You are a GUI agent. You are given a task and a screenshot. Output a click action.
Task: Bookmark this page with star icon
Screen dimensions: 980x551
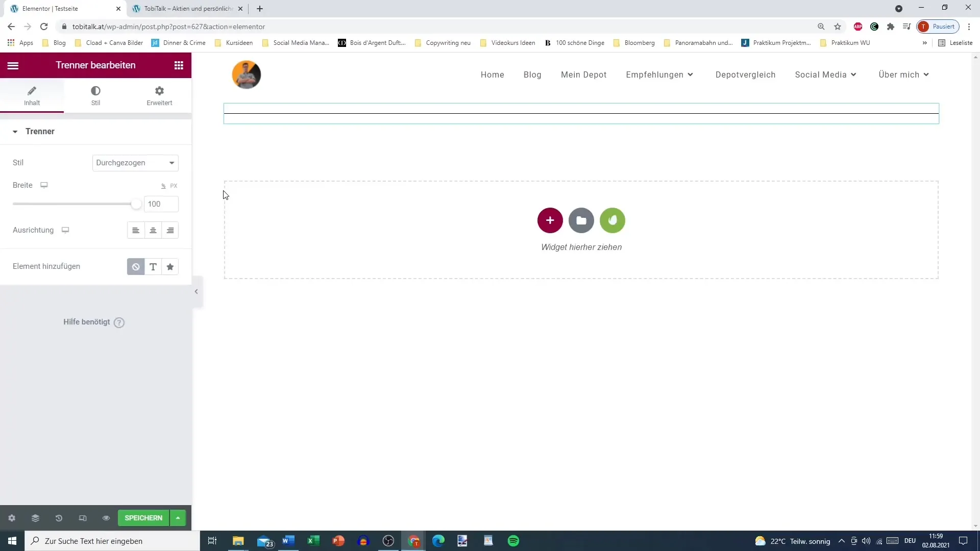tap(838, 27)
